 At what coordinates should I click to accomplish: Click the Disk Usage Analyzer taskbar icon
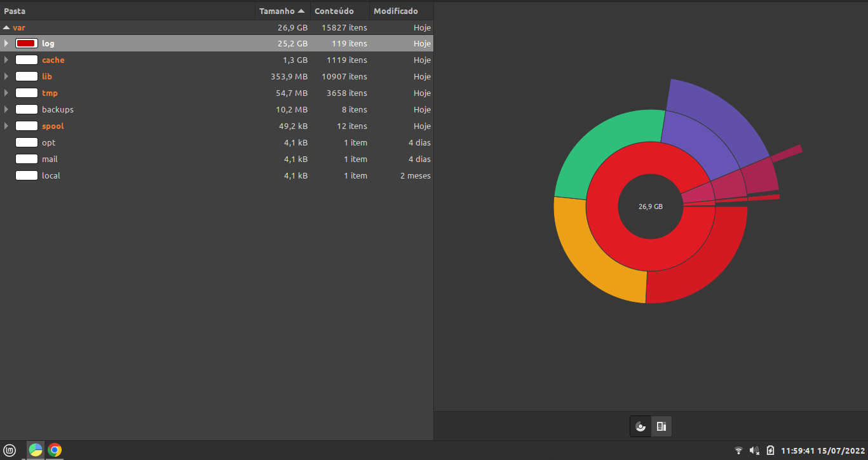[36, 450]
